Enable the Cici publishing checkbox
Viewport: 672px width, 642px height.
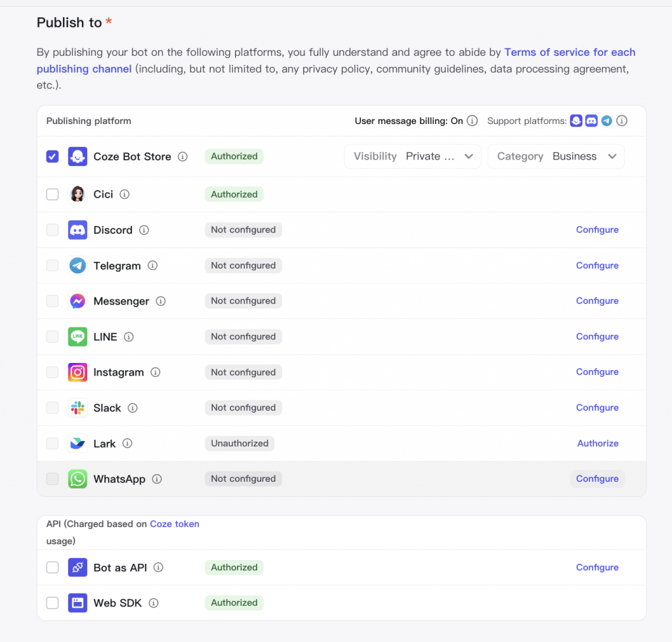click(52, 194)
